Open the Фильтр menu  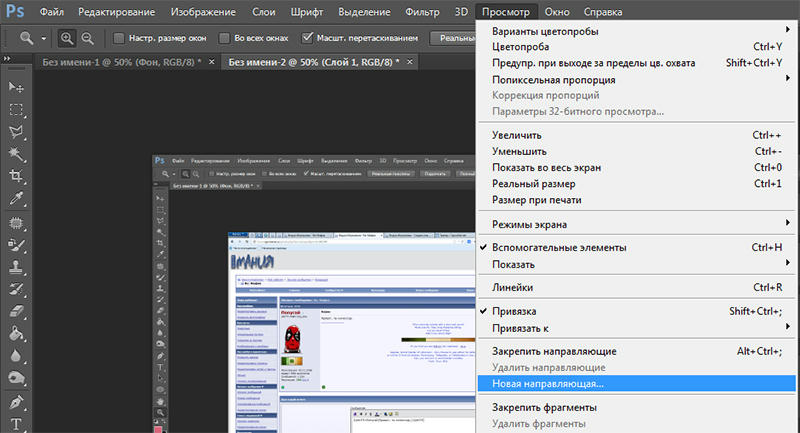(x=422, y=11)
